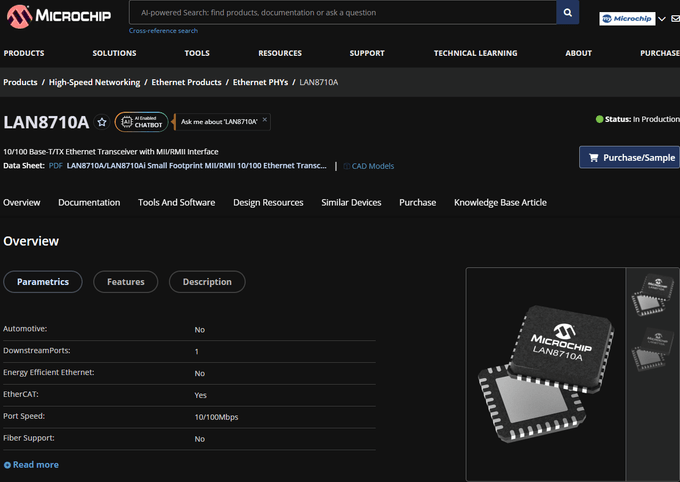Click the DownstreamPorts parameter label
This screenshot has height=482, width=680.
click(36, 351)
